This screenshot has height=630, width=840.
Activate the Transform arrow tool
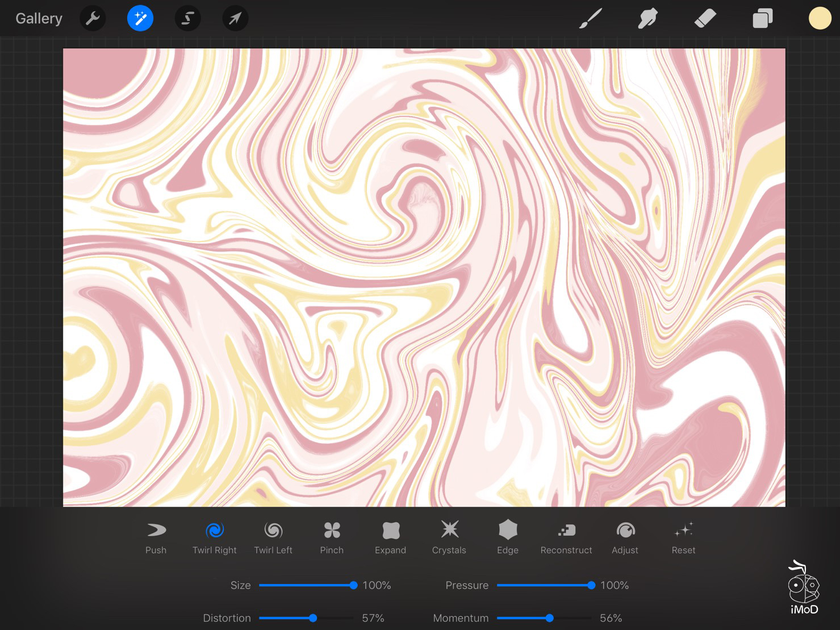pos(235,19)
